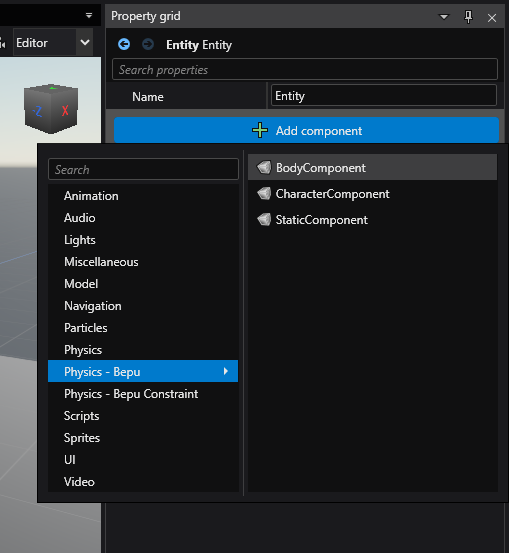
Task: Open the Miscellaneous category
Action: pyautogui.click(x=143, y=262)
